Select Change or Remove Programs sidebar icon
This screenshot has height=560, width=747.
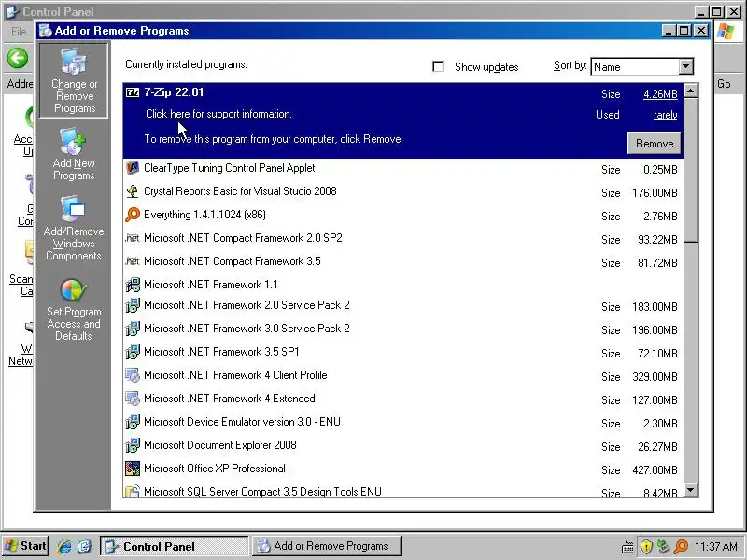pyautogui.click(x=74, y=80)
